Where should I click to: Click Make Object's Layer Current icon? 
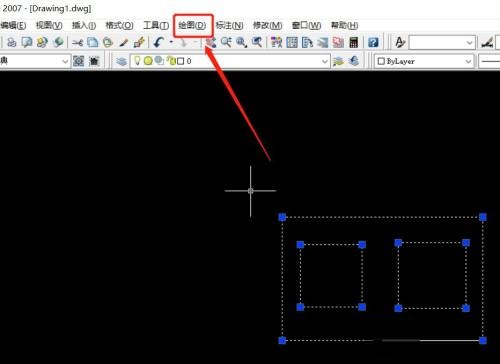point(338,61)
